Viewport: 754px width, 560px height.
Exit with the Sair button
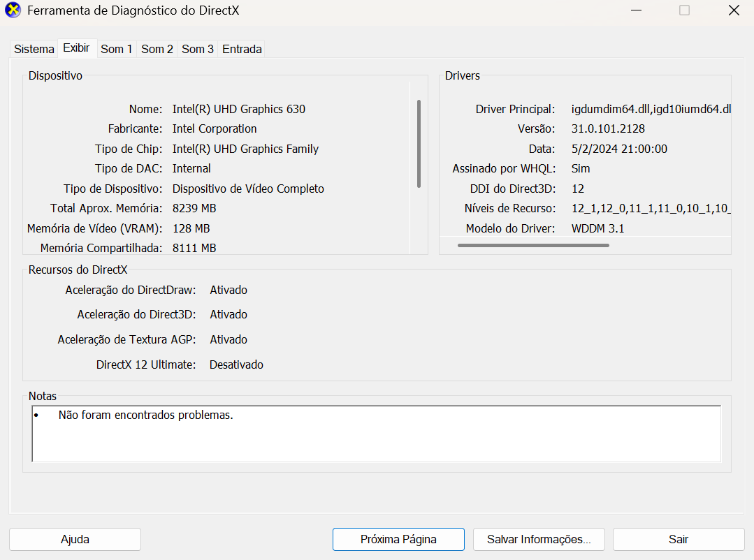679,539
